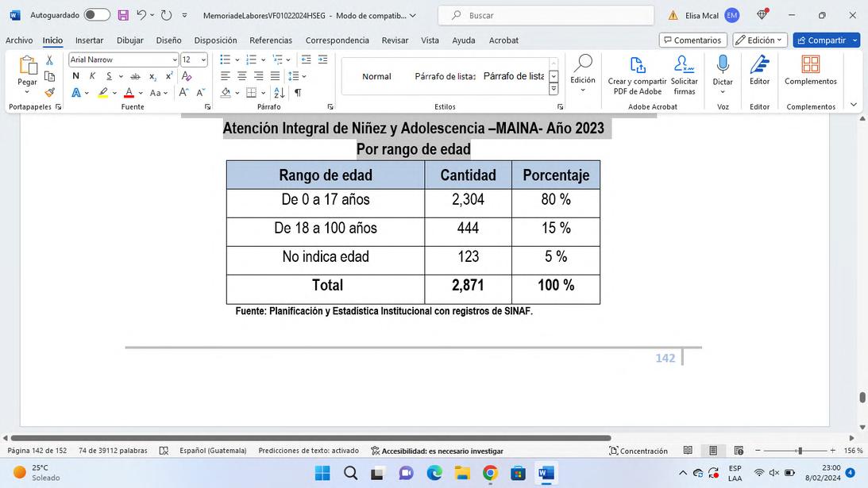The image size is (868, 488).
Task: Switch to the Insertar tab
Action: tap(89, 40)
